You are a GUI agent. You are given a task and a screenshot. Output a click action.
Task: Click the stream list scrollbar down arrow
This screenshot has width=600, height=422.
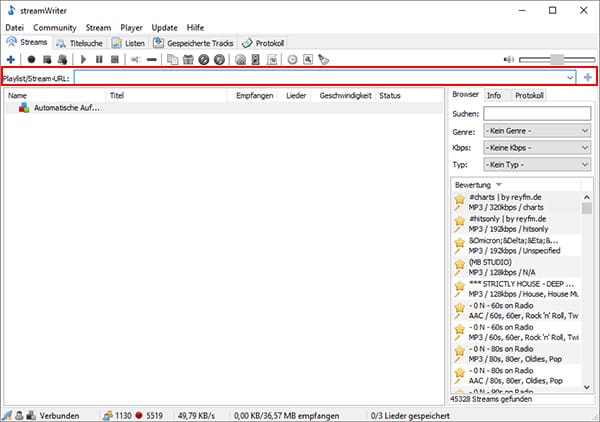(587, 387)
